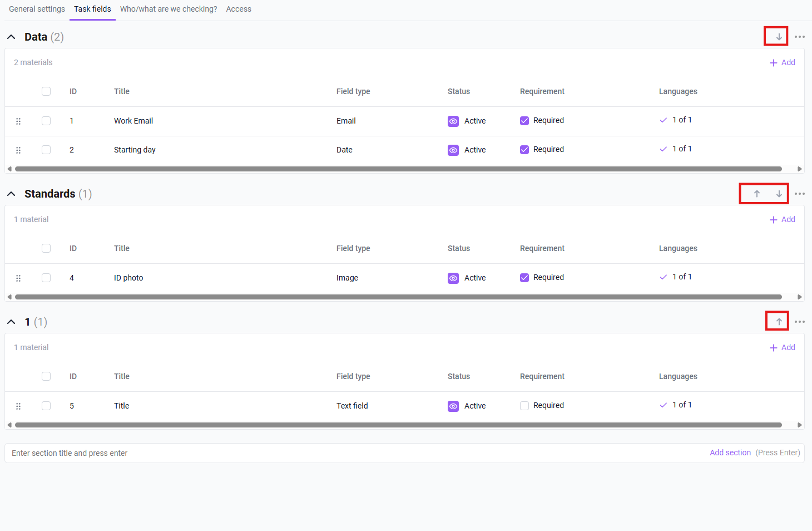Move the Standards section down with arrow
Screen dimensions: 812x531
pyautogui.click(x=779, y=194)
